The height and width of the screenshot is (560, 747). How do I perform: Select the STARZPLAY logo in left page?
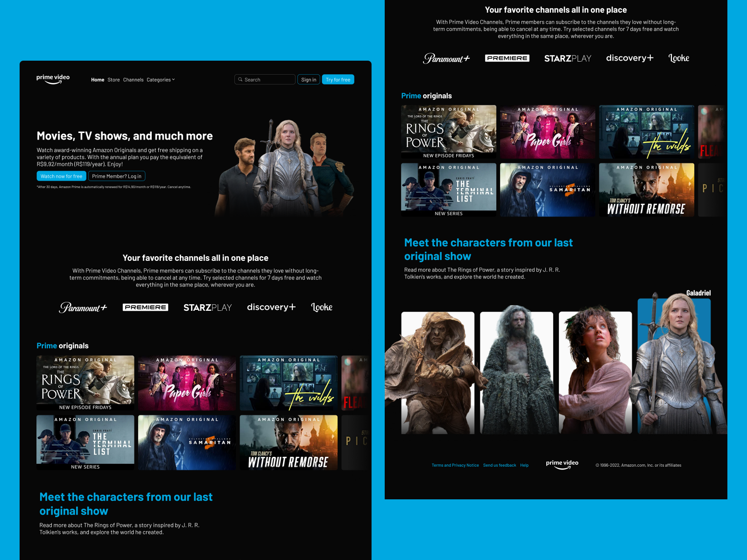click(x=207, y=308)
